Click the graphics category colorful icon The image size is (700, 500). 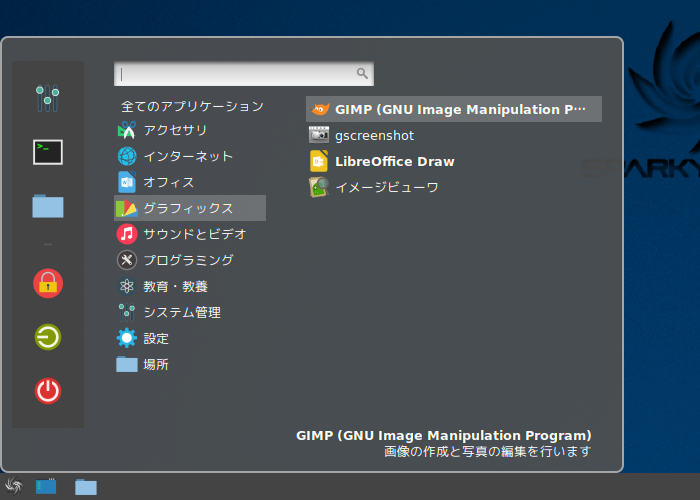(127, 208)
